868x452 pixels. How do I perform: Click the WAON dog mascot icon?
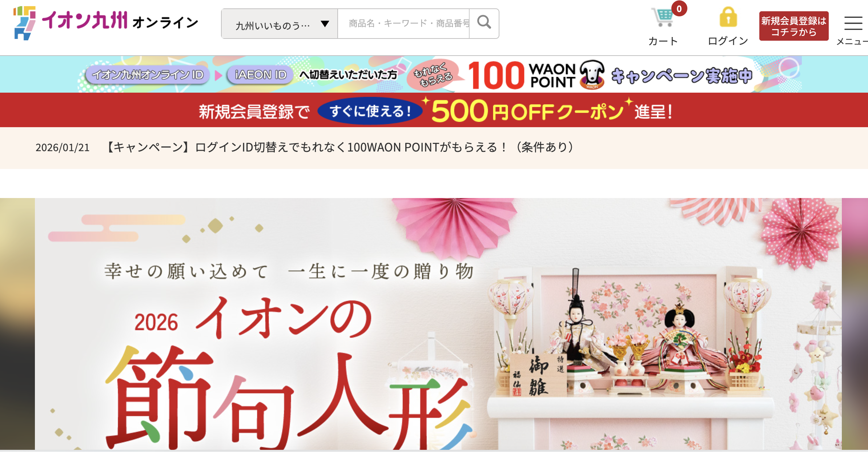[592, 74]
